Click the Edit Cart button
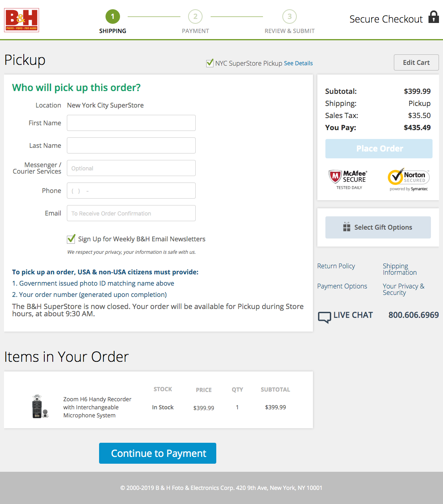Screen dimensions: 443x504 click(416, 62)
